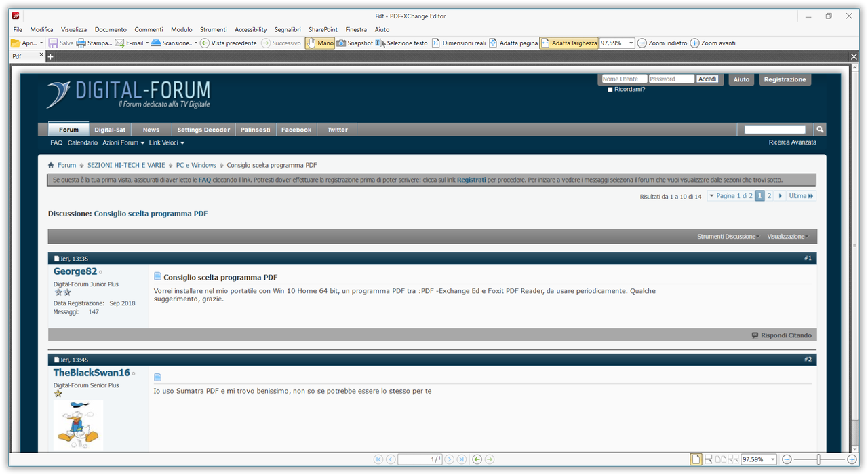Open the Pagina 1 di 2 dropdown
The height and width of the screenshot is (475, 868).
click(x=730, y=196)
